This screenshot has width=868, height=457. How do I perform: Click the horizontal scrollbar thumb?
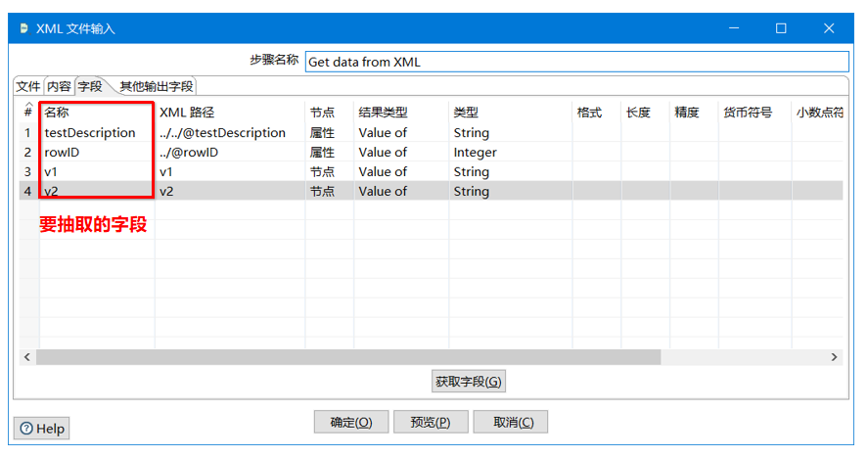click(348, 357)
